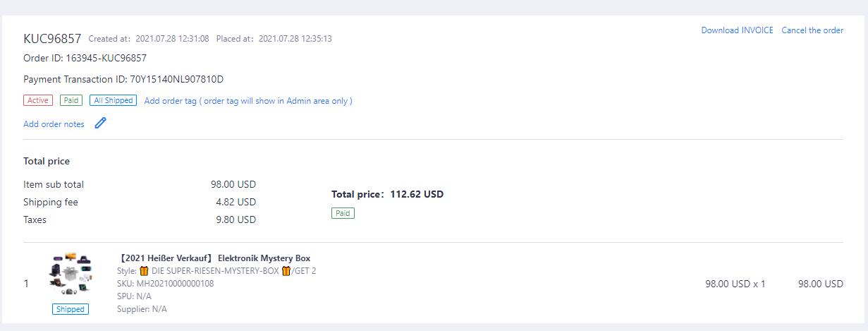868x331 pixels.
Task: Click the red Active status tag
Action: pos(38,100)
